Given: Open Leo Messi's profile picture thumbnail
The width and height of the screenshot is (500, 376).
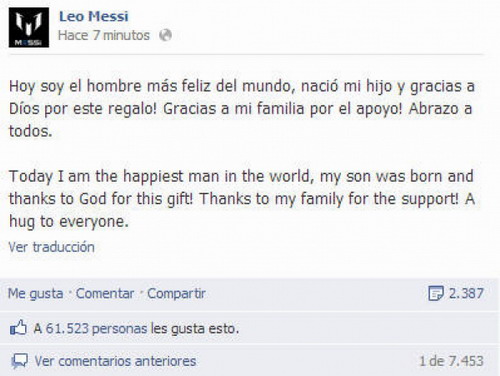Looking at the screenshot, I should [29, 27].
